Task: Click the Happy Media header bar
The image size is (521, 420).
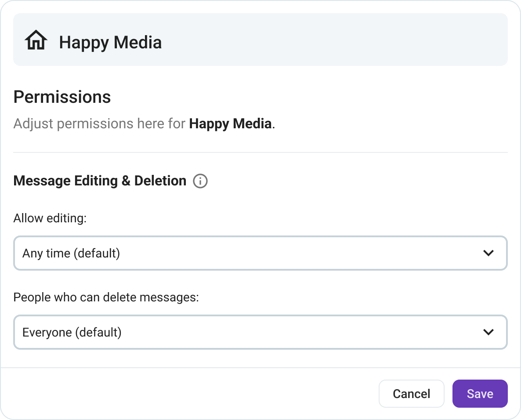Action: (x=260, y=39)
